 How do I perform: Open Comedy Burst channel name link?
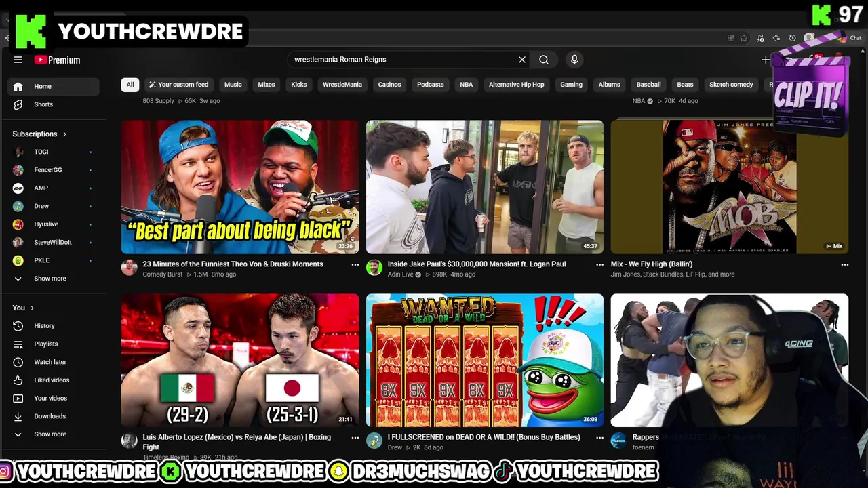[163, 274]
